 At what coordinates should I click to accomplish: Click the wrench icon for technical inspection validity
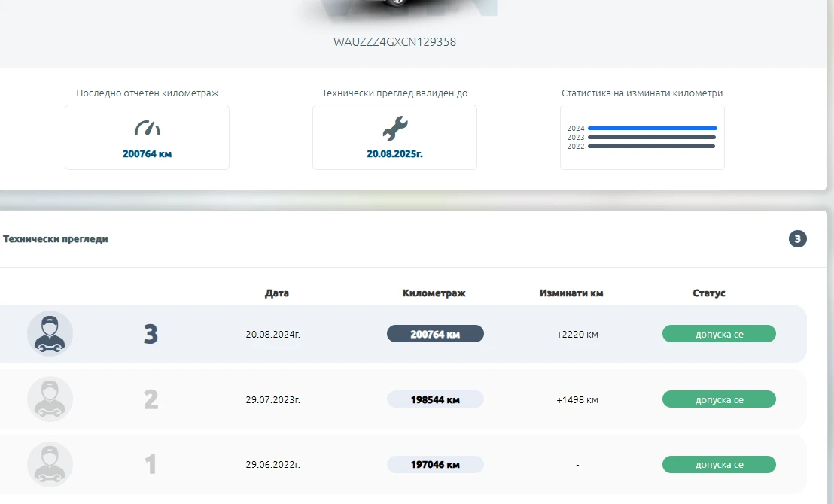tap(394, 128)
